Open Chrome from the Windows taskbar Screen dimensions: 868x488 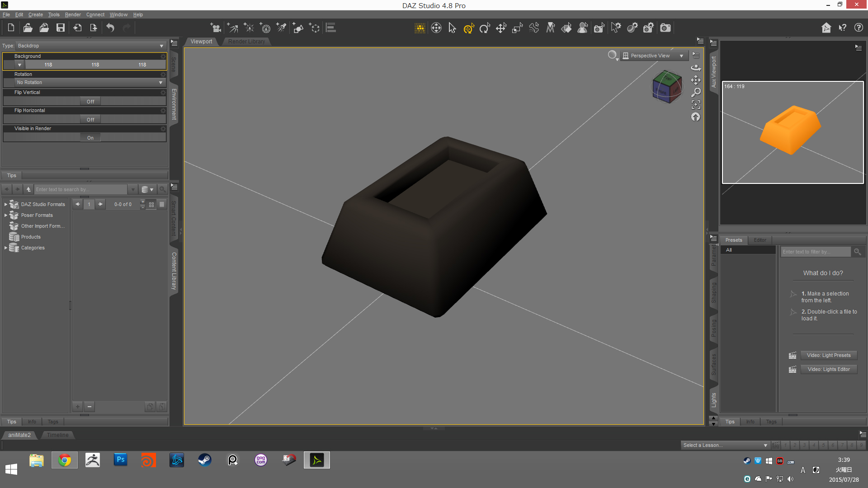[x=65, y=460]
